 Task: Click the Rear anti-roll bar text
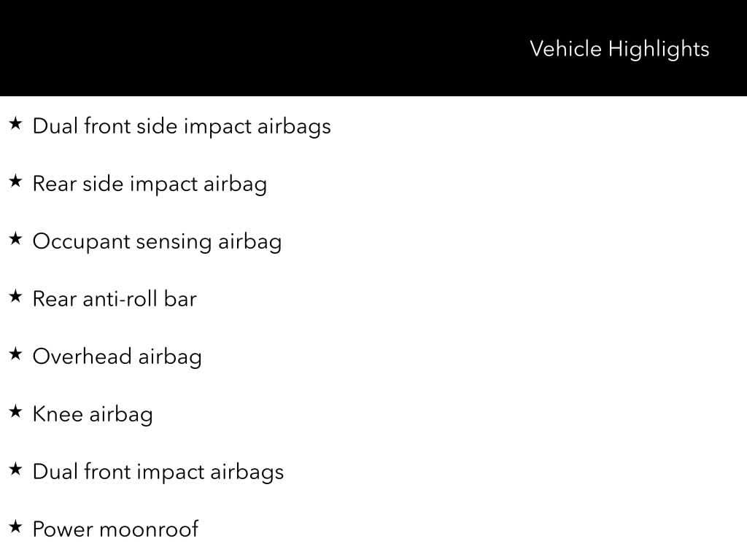(x=115, y=299)
